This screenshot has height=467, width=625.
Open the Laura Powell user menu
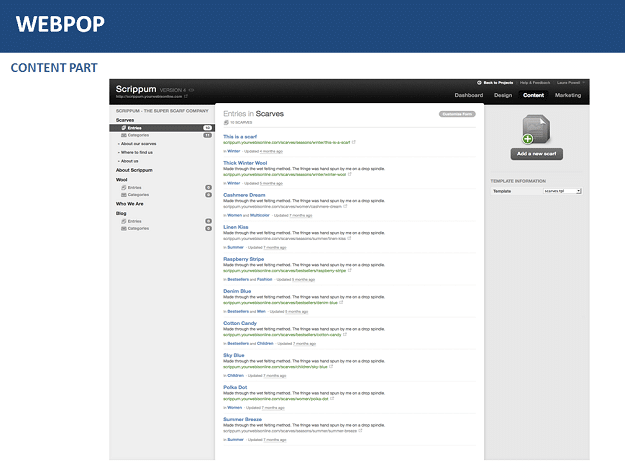(570, 82)
